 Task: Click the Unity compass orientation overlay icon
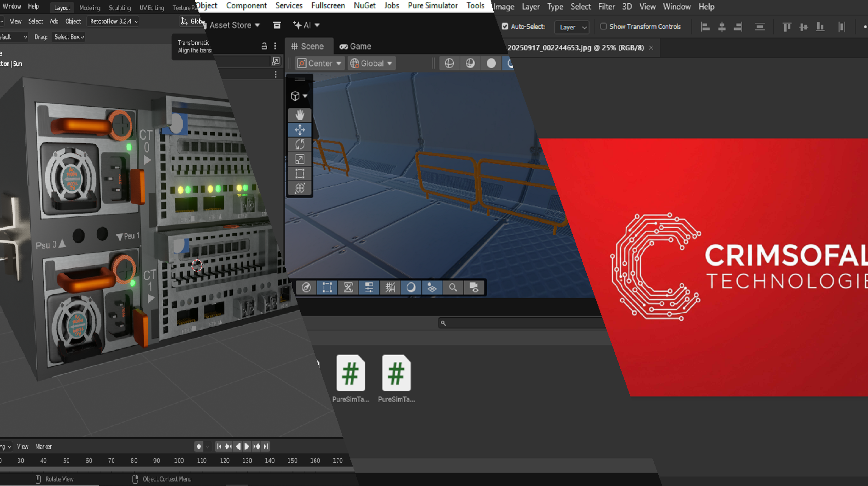tap(306, 288)
